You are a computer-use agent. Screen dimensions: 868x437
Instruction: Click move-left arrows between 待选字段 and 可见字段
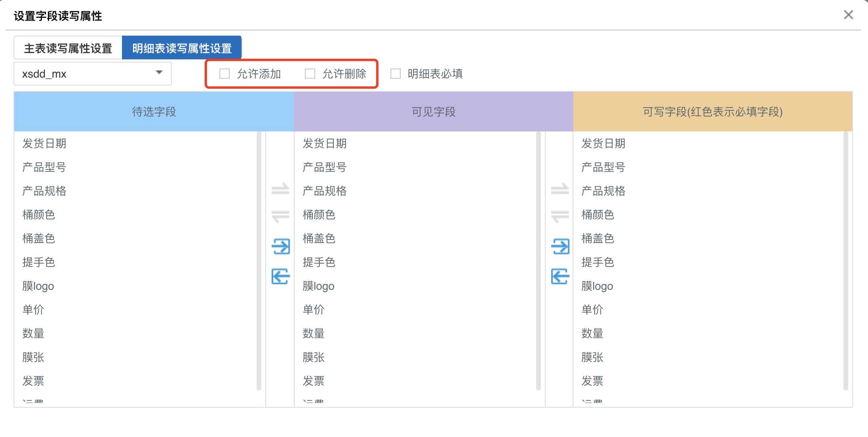(x=280, y=216)
